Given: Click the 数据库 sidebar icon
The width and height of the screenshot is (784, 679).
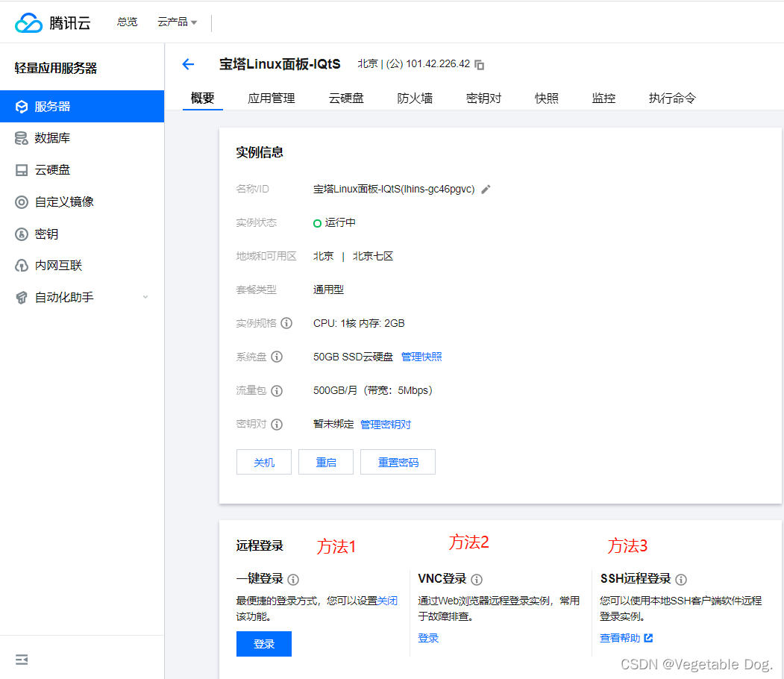Looking at the screenshot, I should [x=22, y=138].
